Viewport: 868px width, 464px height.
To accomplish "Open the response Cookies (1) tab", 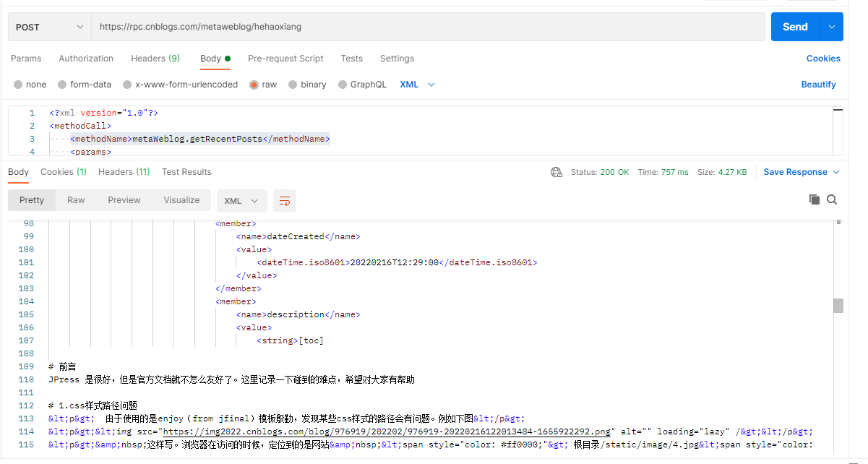I will pyautogui.click(x=64, y=172).
